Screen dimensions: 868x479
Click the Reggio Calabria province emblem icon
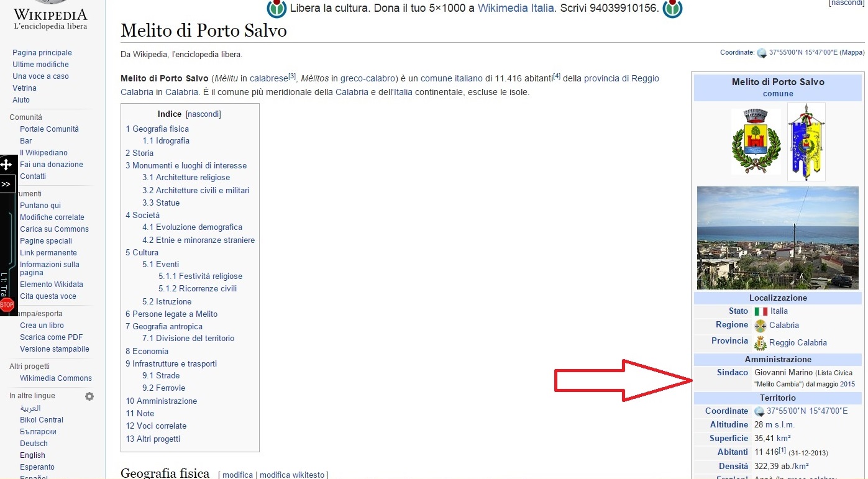760,343
